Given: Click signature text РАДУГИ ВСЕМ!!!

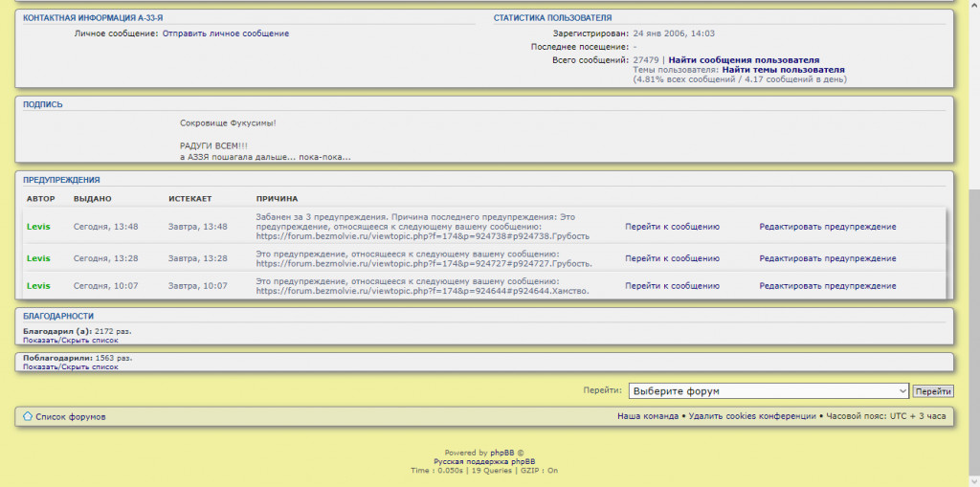Looking at the screenshot, I should 213,145.
